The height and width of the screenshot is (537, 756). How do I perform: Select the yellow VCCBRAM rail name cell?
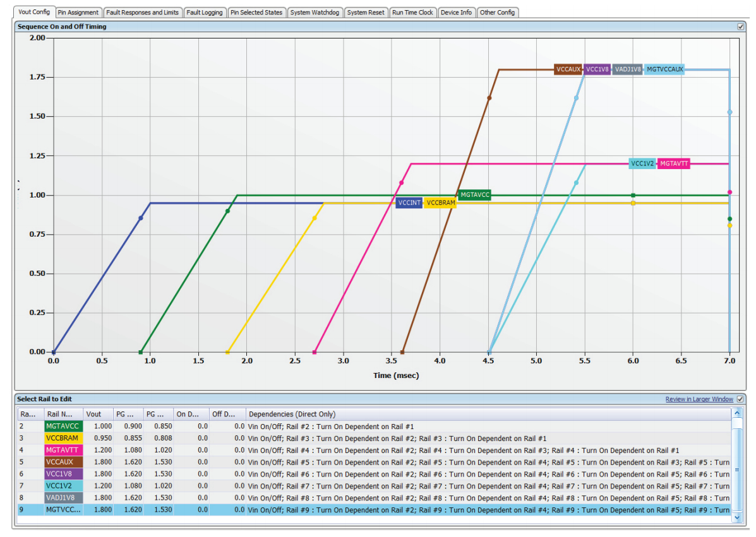coord(63,438)
